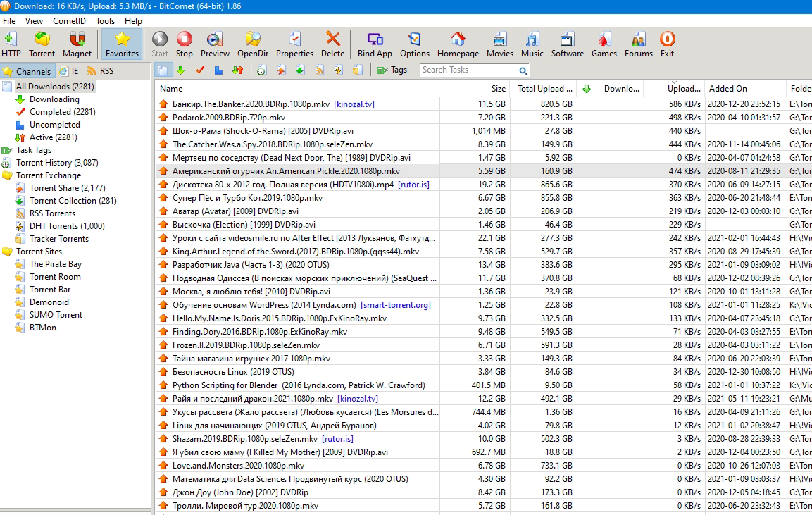Viewport: 812px width, 515px height.
Task: Sort by Total Upload column header
Action: coord(543,89)
